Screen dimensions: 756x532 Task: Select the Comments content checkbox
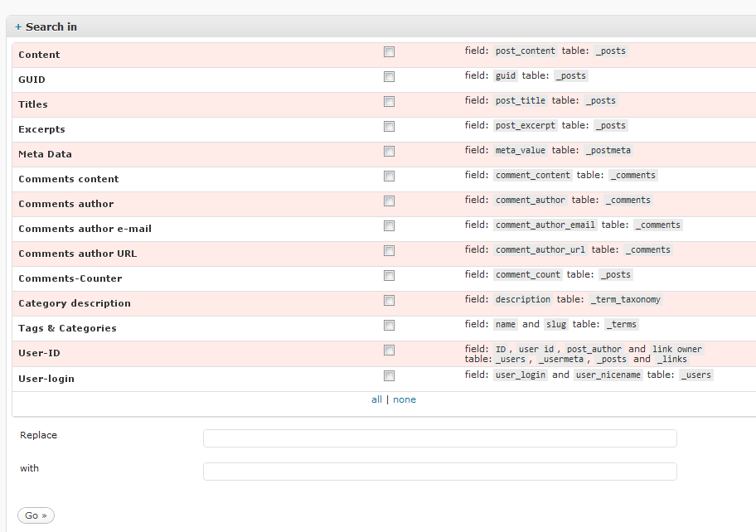tap(389, 176)
